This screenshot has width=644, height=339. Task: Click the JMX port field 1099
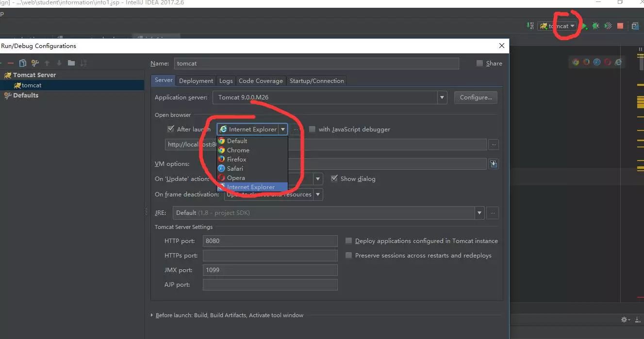pos(270,270)
